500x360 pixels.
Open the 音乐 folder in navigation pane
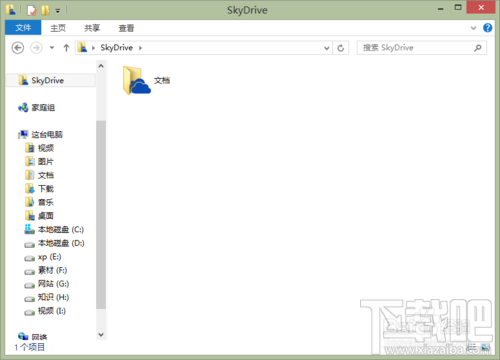point(46,202)
